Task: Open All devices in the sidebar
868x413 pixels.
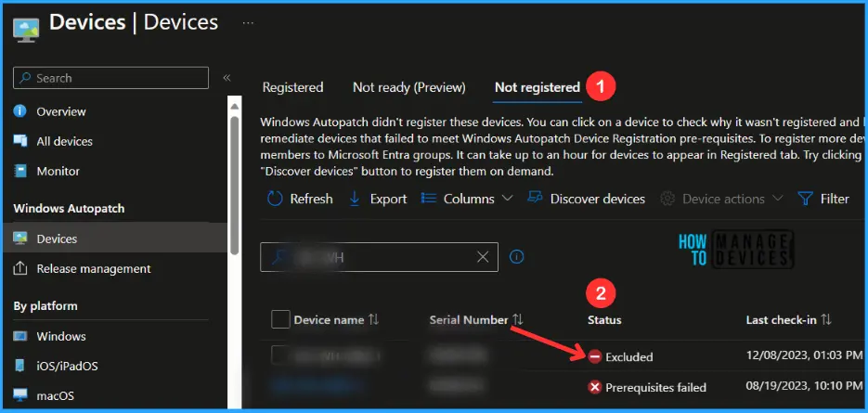Action: tap(64, 141)
